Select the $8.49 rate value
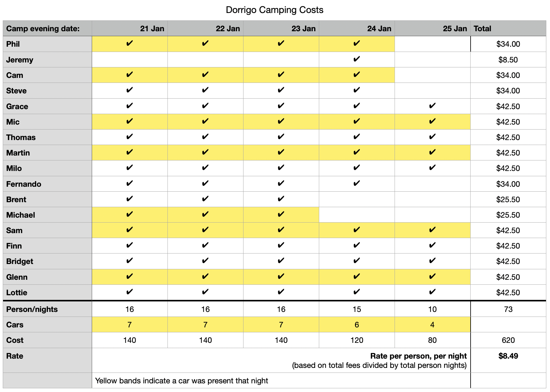550x392 pixels. coord(508,356)
